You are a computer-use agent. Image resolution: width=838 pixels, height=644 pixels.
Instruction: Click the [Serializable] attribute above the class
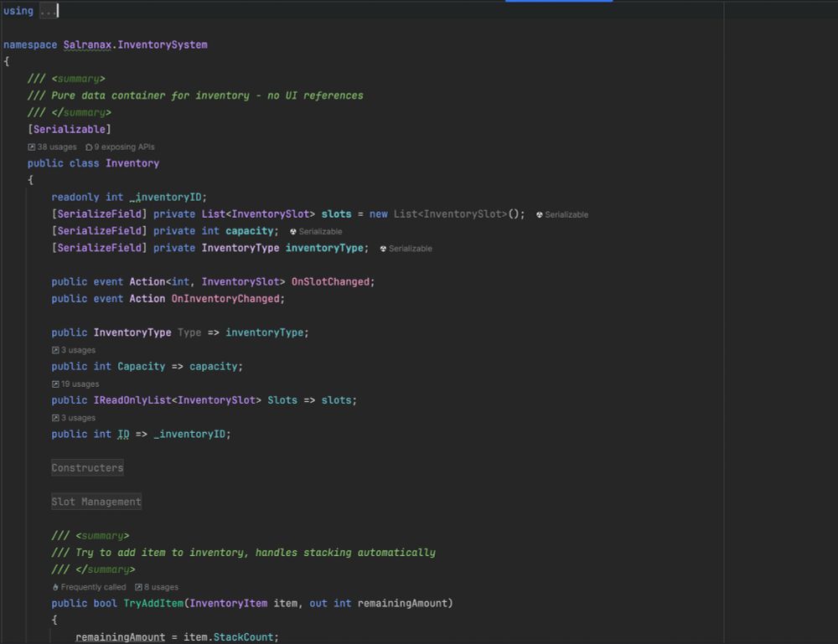coord(70,129)
